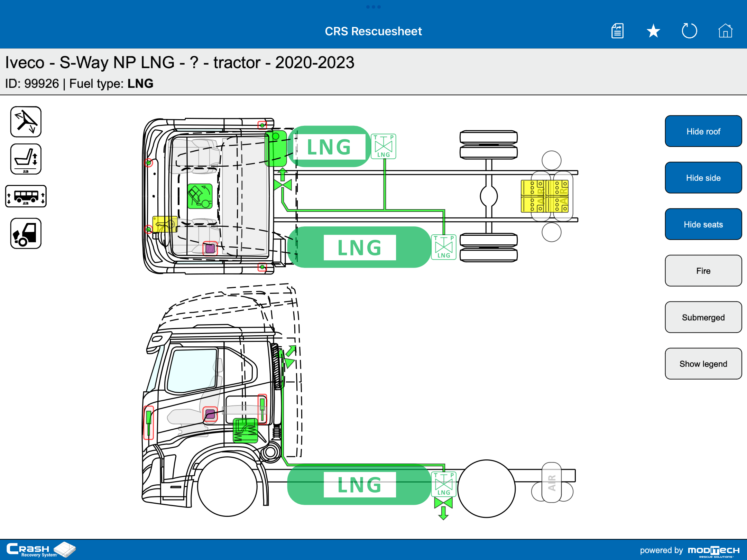Open the tilting cab mechanism icon

click(x=26, y=122)
